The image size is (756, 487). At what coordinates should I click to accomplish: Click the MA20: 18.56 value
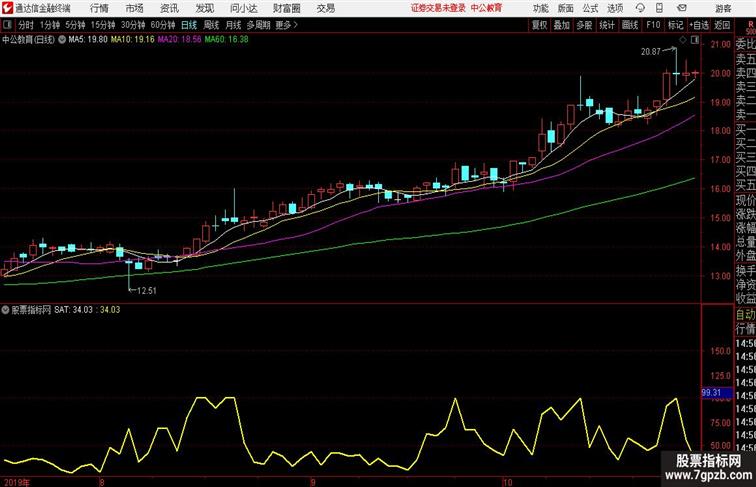coord(179,40)
